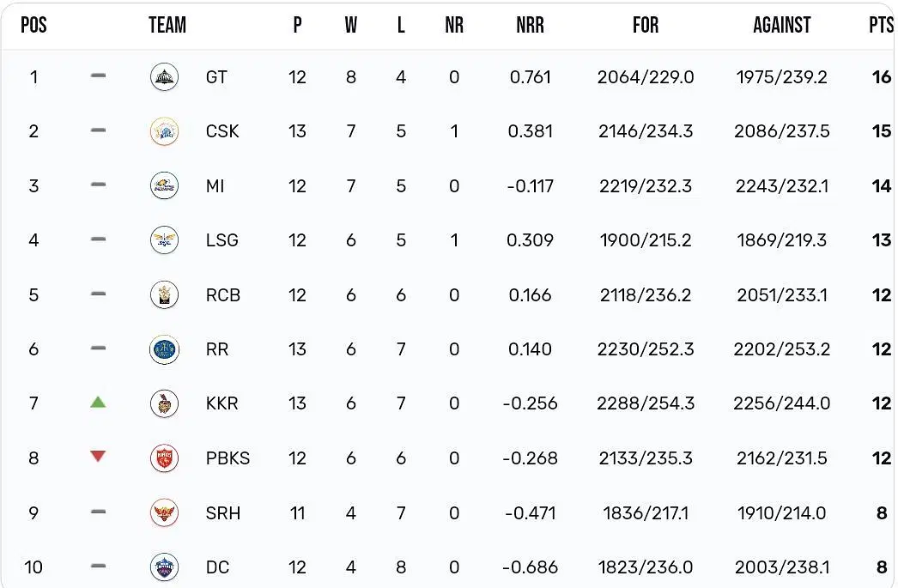The image size is (898, 588).
Task: Click the AGAINST column header
Action: click(782, 25)
